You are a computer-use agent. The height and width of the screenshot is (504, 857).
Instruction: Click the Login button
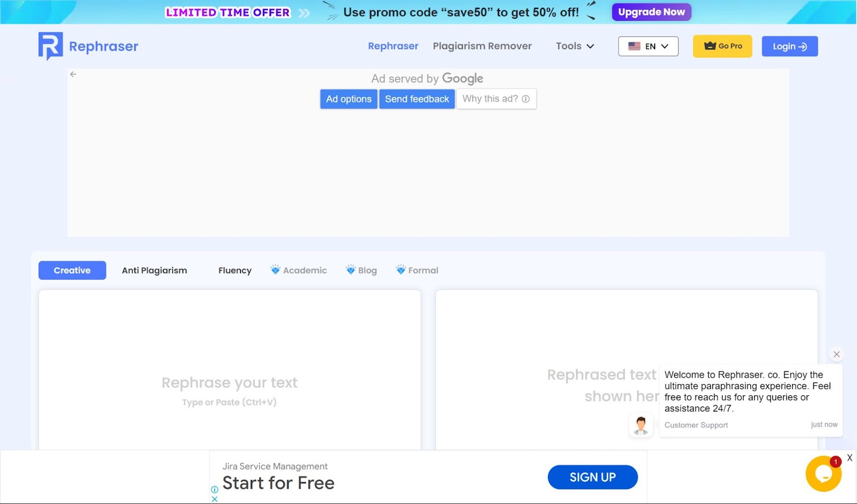point(790,46)
